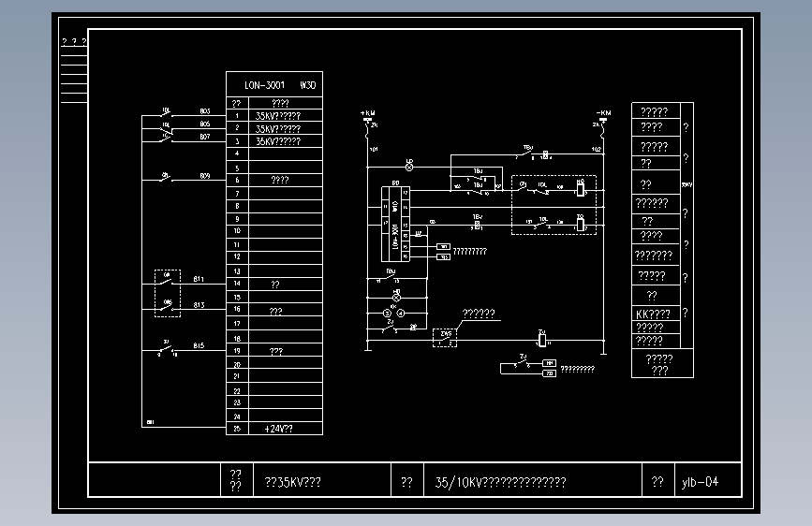812x526 pixels.
Task: Click terminal number 12 in LON-3001 table
Action: (x=237, y=256)
